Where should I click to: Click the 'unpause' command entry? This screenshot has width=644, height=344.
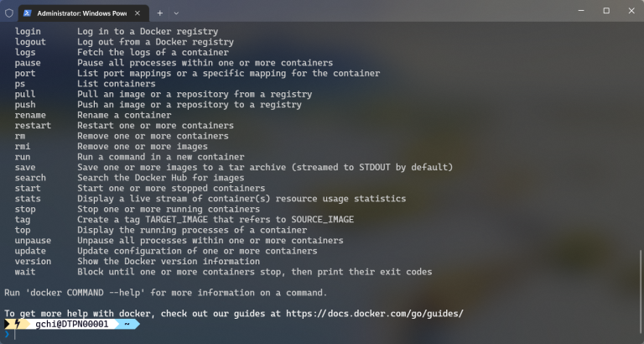[x=33, y=241]
